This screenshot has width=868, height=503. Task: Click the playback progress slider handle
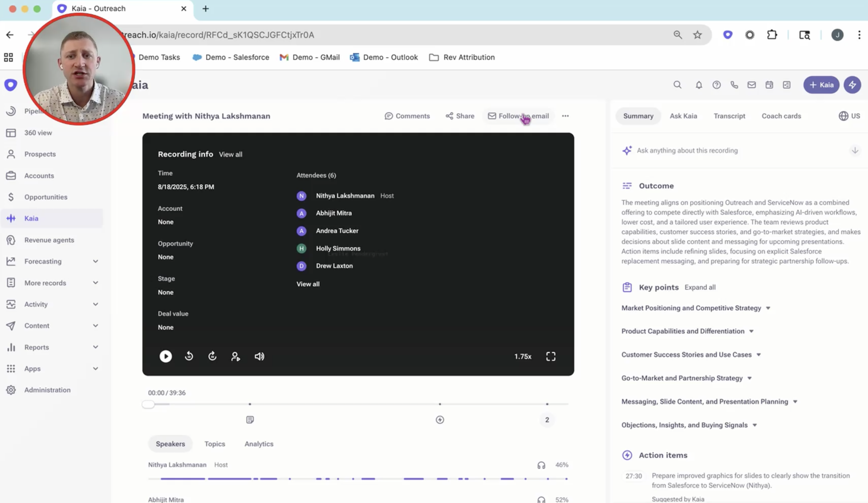(148, 404)
